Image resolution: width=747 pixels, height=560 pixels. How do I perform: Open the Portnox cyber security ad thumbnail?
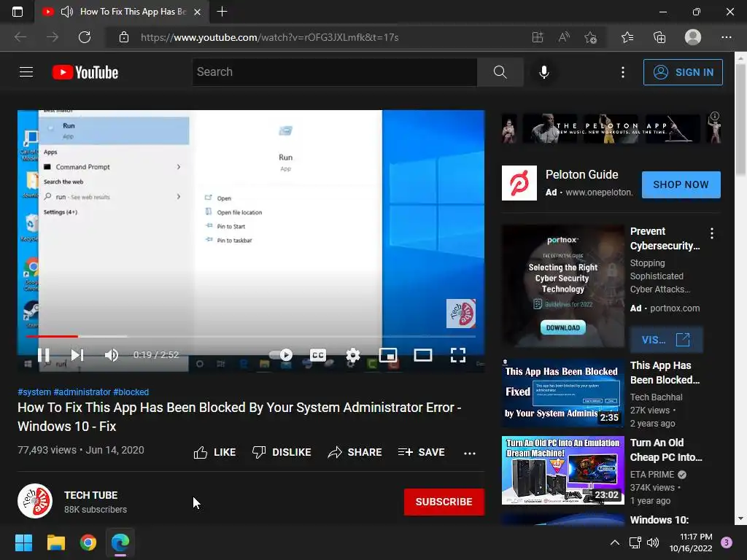562,286
